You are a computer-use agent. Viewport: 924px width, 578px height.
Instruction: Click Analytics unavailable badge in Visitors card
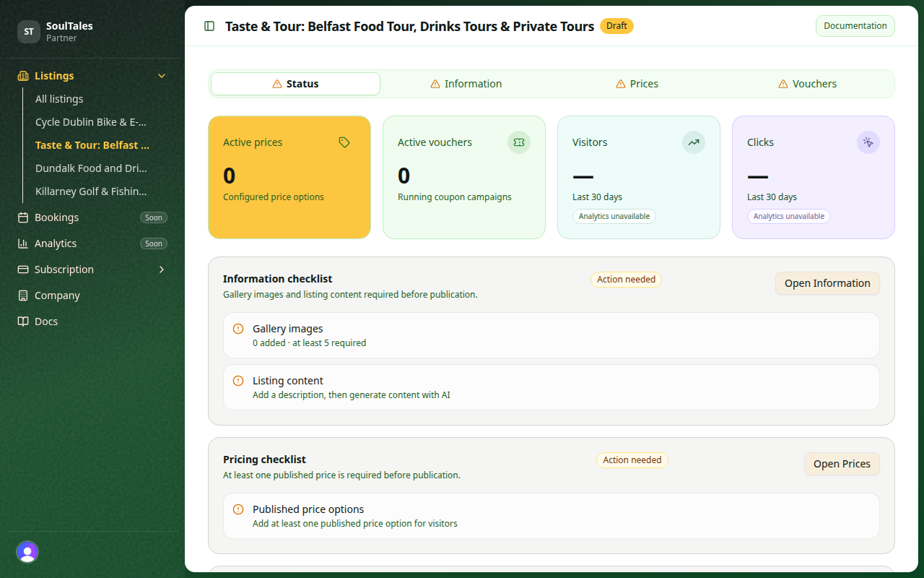614,217
